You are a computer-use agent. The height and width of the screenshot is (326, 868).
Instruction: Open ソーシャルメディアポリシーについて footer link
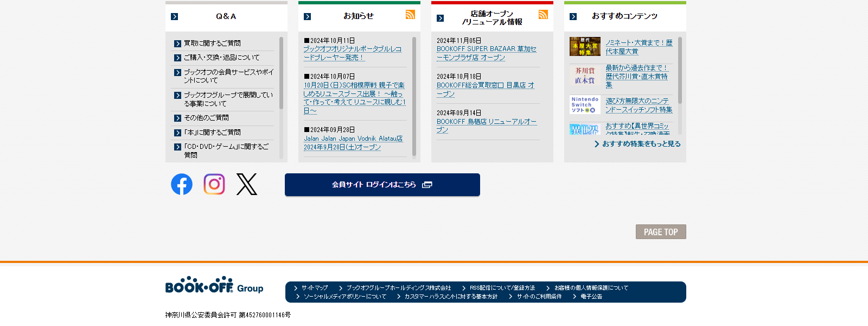345,297
